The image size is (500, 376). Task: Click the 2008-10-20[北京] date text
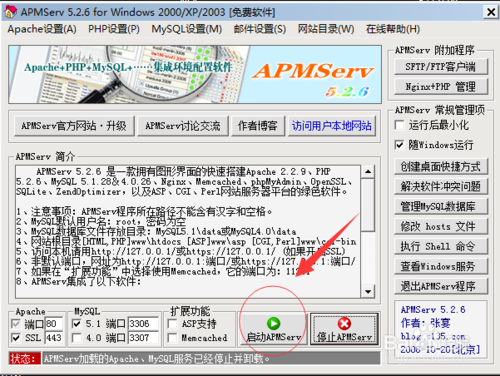(x=440, y=349)
